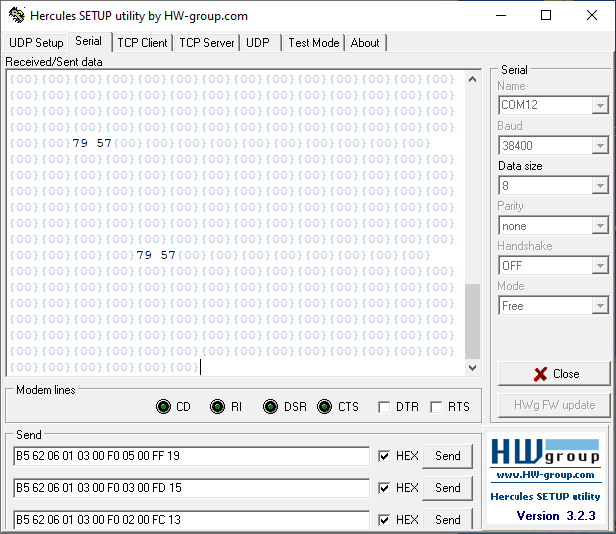The width and height of the screenshot is (616, 534).
Task: Switch to the UDP Setup tab
Action: coord(36,42)
